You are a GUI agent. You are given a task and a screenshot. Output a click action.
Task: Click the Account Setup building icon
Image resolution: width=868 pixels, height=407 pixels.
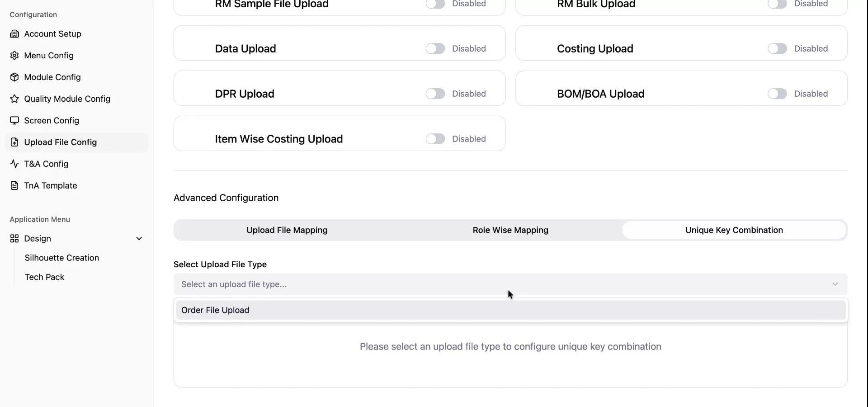pos(14,34)
